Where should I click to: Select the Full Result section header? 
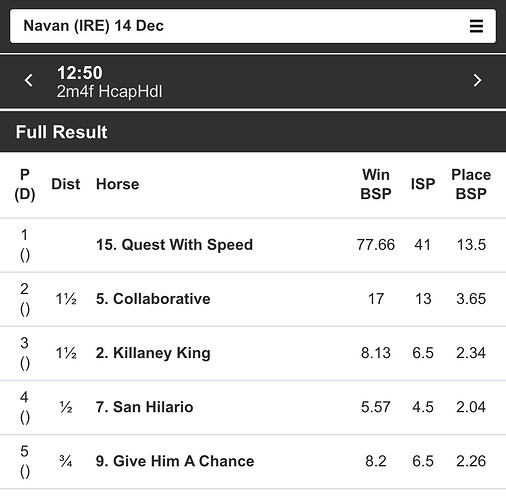pyautogui.click(x=62, y=132)
